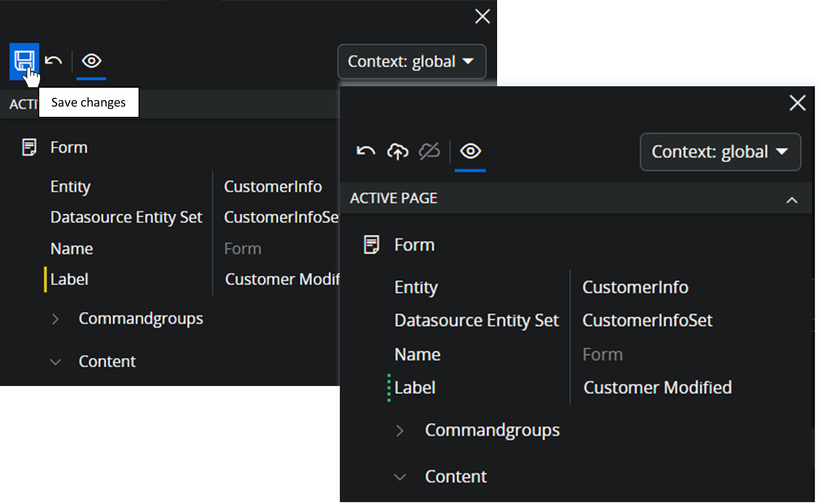Open the left Context: global dropdown

(x=411, y=62)
